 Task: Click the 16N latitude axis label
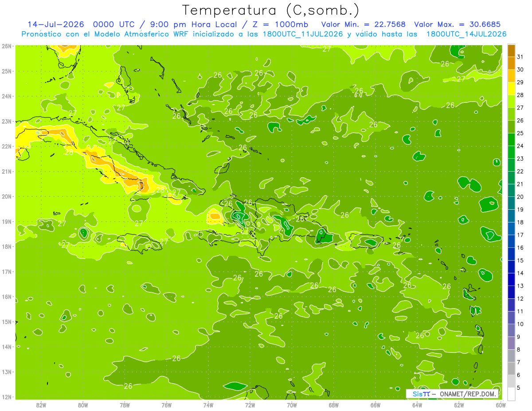coord(6,297)
